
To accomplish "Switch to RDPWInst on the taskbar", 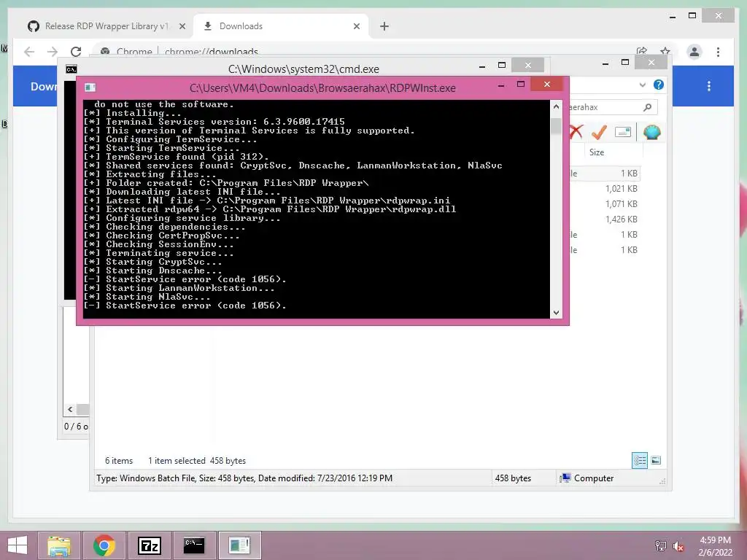I will (239, 545).
